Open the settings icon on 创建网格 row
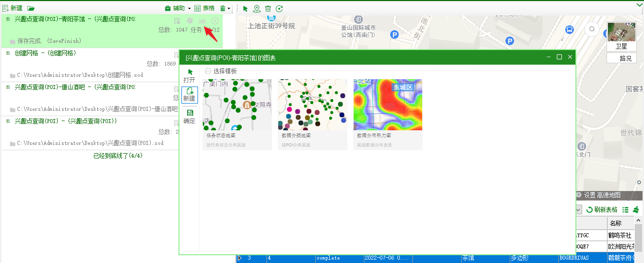Image resolution: width=644 pixels, height=263 pixels. coord(177,55)
